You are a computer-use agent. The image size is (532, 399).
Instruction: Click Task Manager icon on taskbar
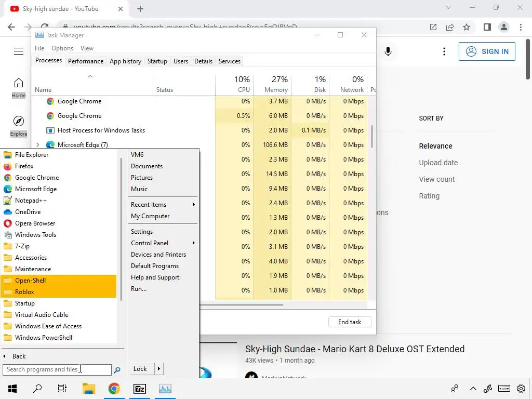click(165, 389)
